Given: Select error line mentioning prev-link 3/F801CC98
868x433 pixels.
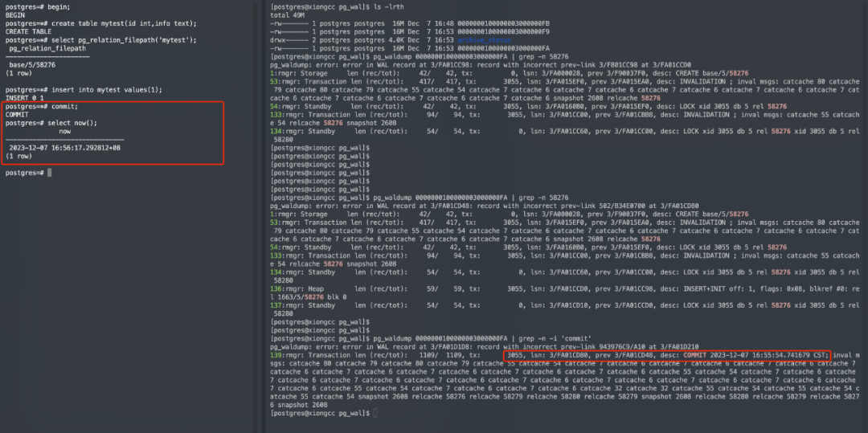Looking at the screenshot, I should [x=481, y=65].
